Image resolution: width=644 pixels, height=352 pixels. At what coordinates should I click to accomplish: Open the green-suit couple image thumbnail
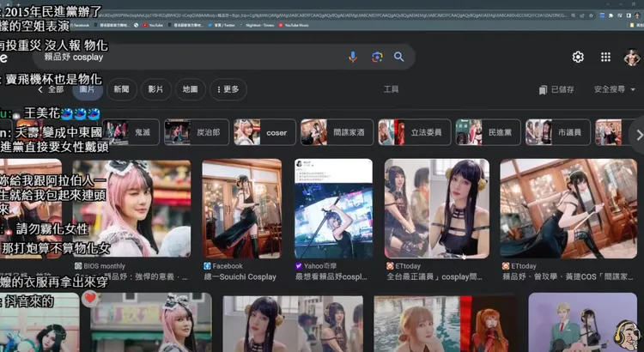582,323
